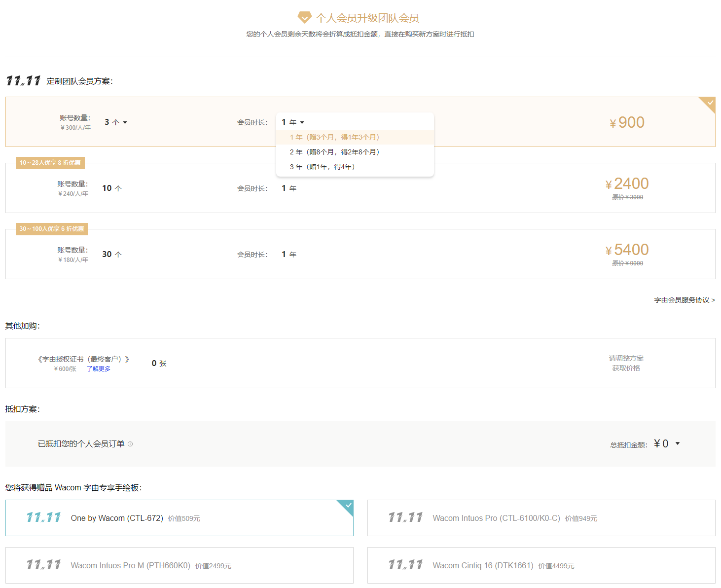This screenshot has width=721, height=588.
Task: Expand the total deduction amount arrow
Action: (x=678, y=443)
